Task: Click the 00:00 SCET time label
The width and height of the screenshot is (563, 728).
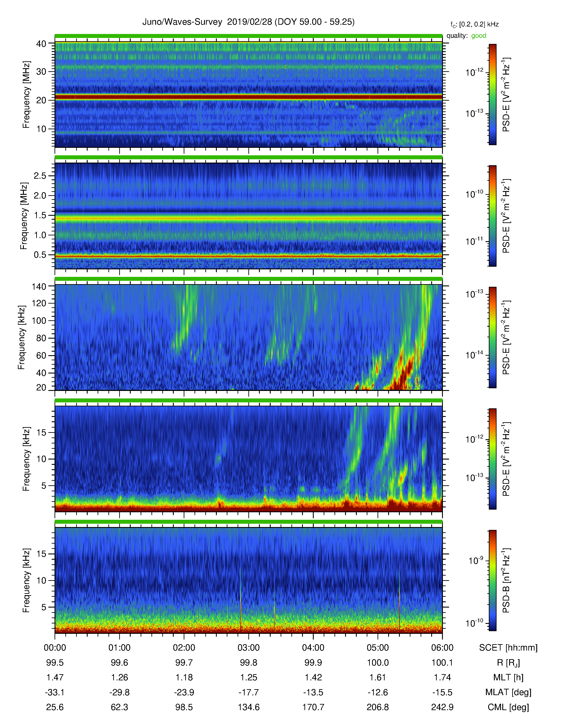Action: [x=55, y=647]
